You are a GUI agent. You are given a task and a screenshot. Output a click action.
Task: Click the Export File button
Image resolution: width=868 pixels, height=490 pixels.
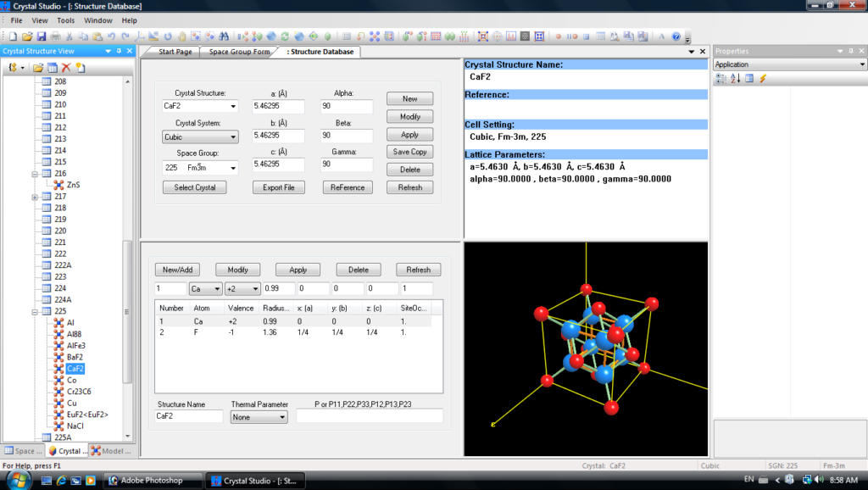click(278, 187)
